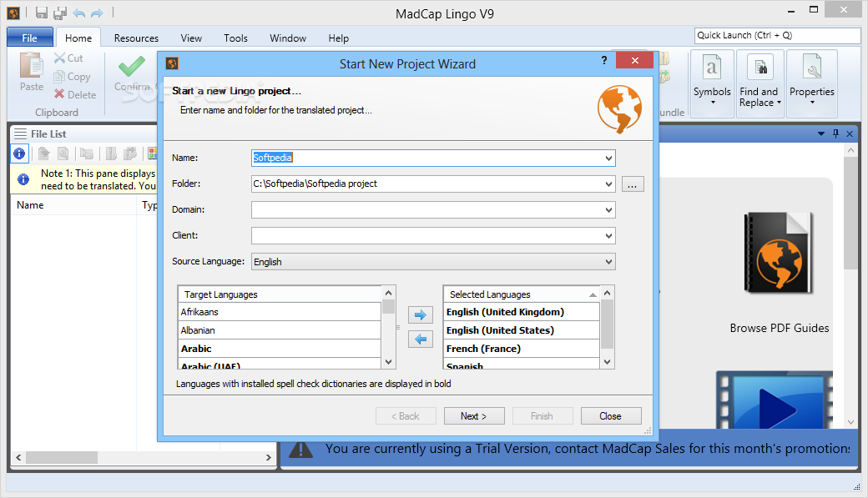Select English (United States) in Selected Languages

click(x=522, y=330)
